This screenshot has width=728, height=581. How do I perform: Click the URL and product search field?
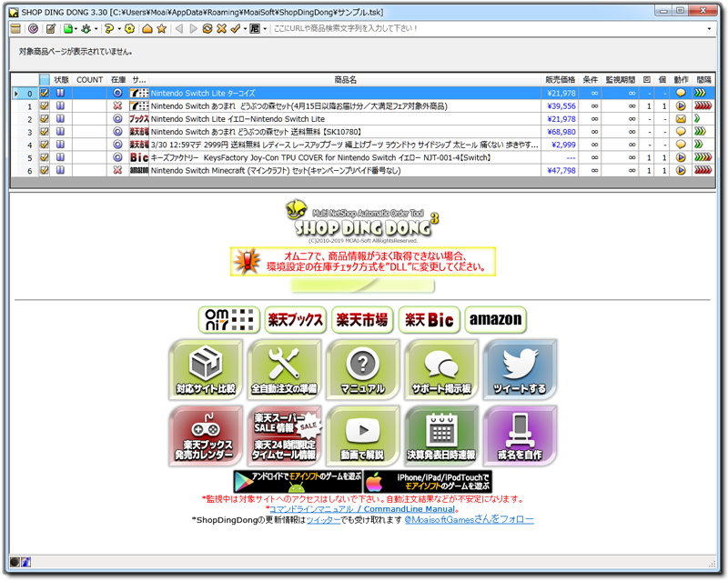click(488, 29)
